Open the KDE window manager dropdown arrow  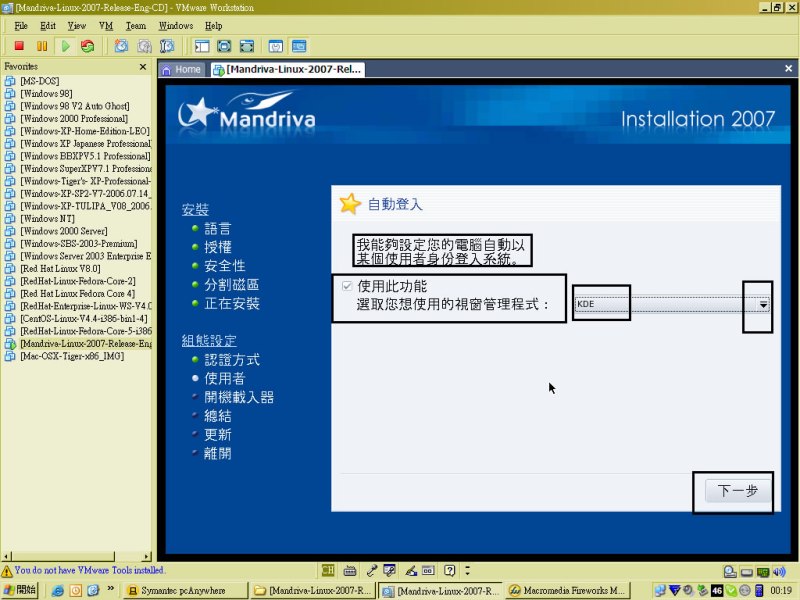[763, 304]
